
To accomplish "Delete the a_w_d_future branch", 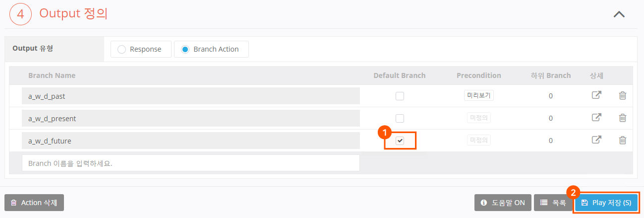I will (623, 140).
